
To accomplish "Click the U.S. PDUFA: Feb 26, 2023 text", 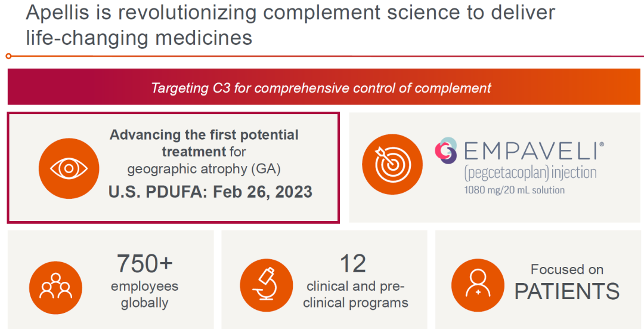I will pos(210,192).
